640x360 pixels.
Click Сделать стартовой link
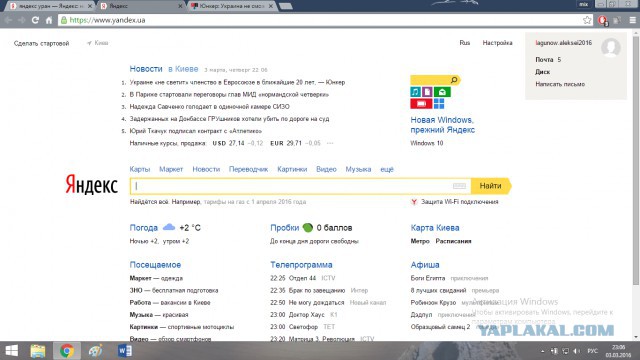42,43
